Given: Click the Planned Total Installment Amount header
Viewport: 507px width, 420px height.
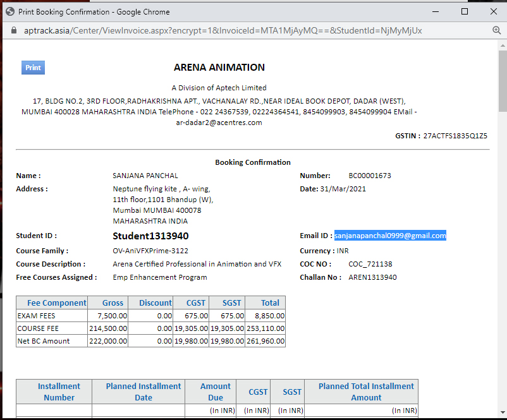Looking at the screenshot, I should [x=361, y=392].
